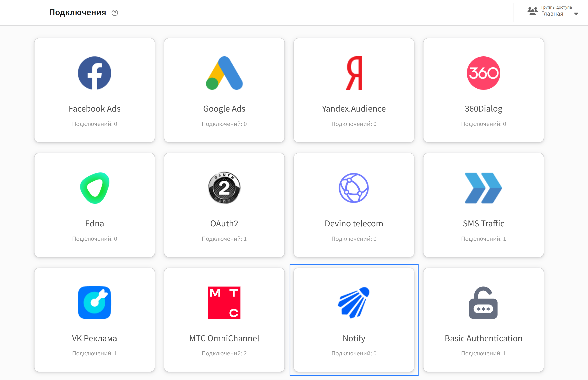
Task: Select the МТС red square logo
Action: click(x=224, y=303)
